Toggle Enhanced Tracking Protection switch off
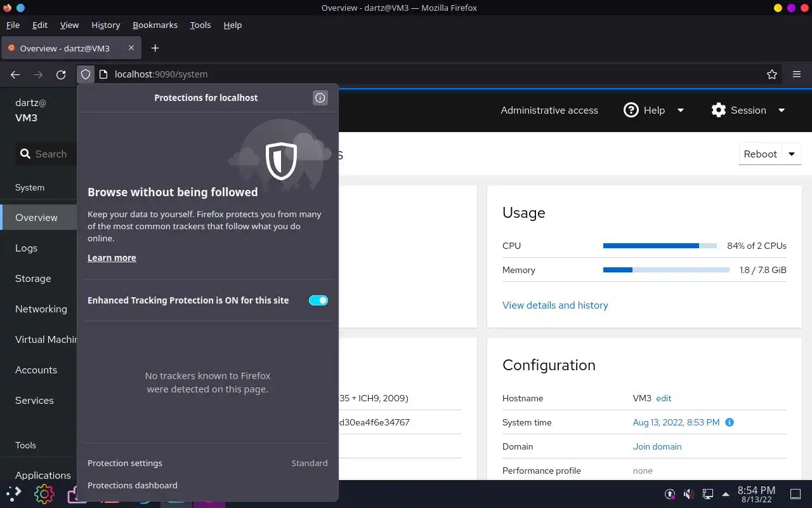Viewport: 812px width, 508px height. click(318, 300)
